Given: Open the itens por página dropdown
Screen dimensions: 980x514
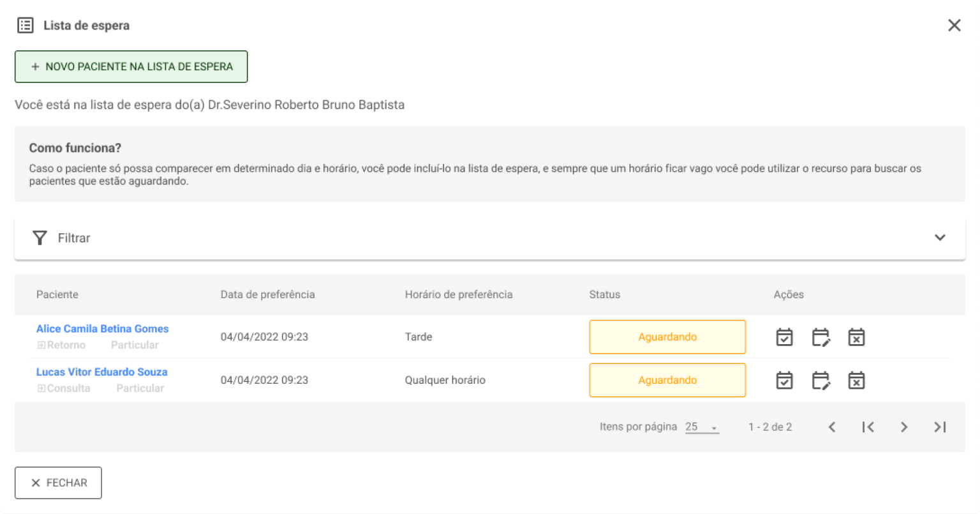Looking at the screenshot, I should (702, 427).
